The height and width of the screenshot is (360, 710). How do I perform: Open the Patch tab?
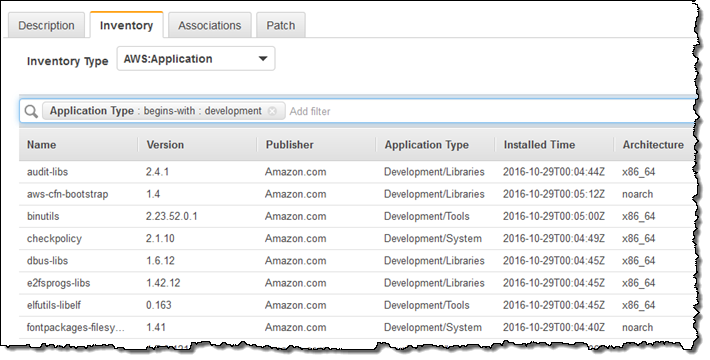click(281, 26)
